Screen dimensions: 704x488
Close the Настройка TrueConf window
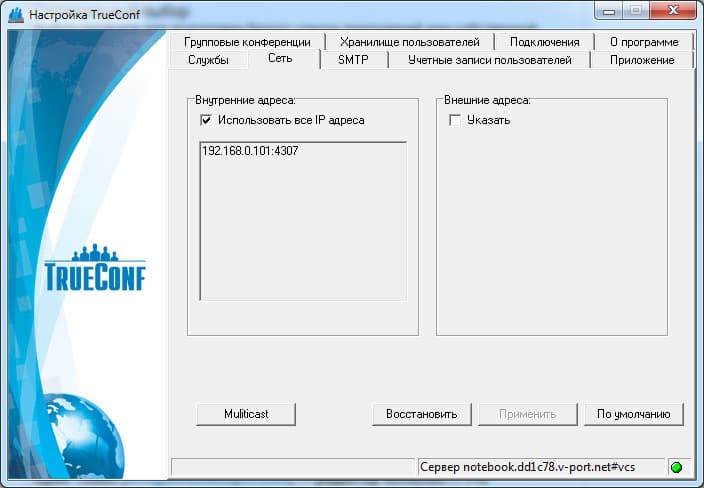(673, 10)
